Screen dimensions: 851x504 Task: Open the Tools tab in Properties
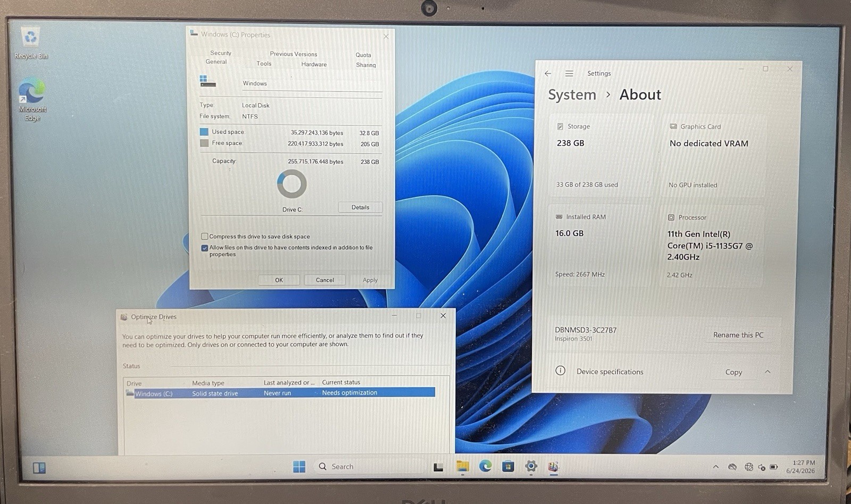(x=264, y=64)
